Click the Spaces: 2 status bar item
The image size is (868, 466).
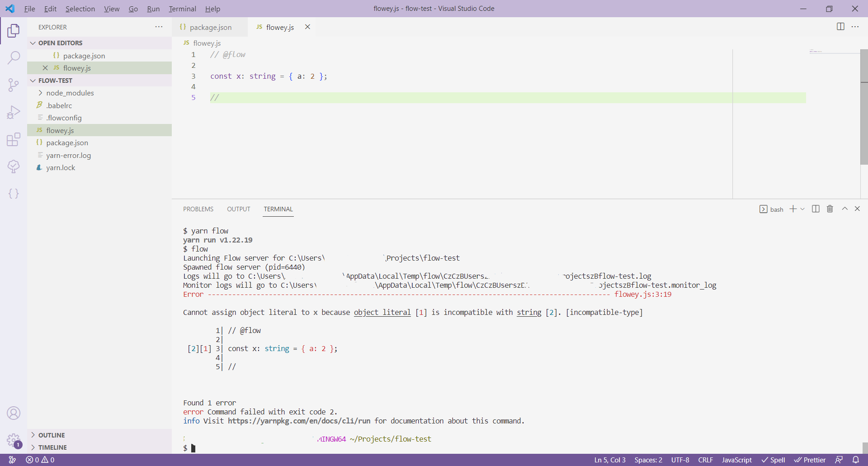click(648, 460)
